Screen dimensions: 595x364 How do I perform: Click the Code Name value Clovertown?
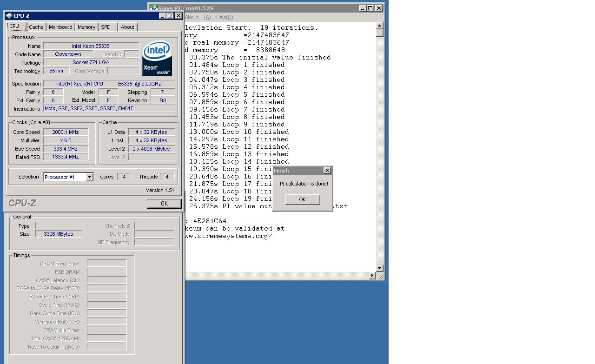(68, 54)
